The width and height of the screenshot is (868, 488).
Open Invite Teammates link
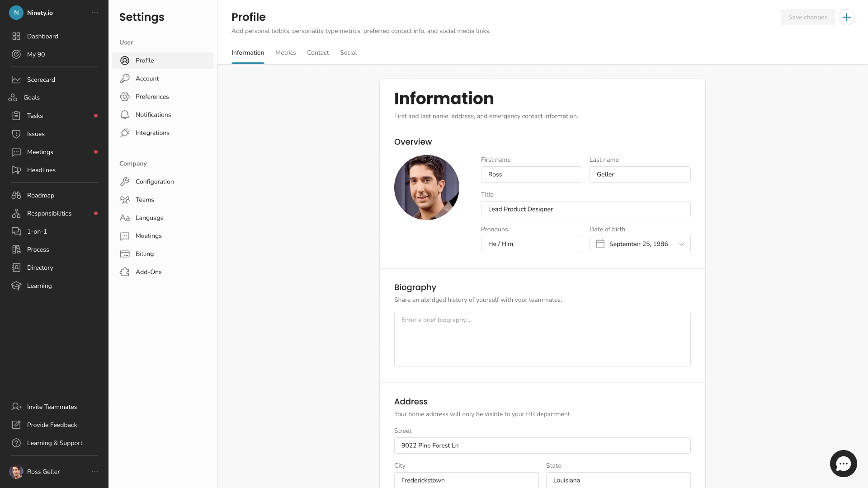pyautogui.click(x=52, y=407)
